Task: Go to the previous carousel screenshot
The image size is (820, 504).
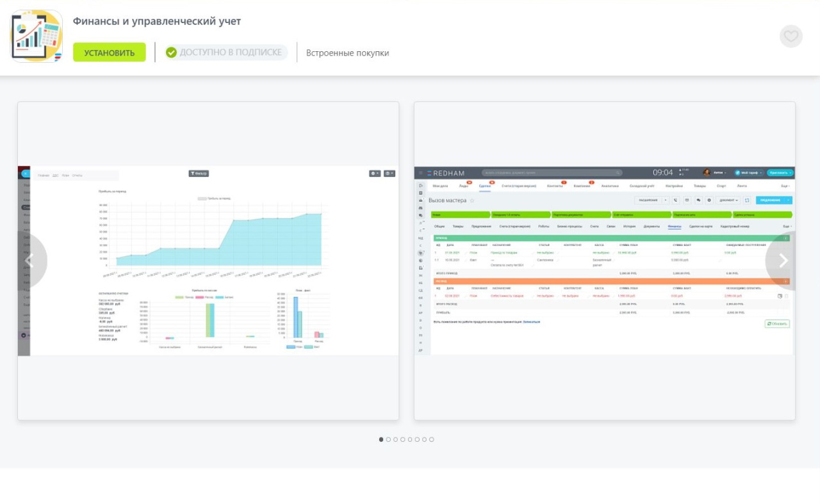Action: (x=29, y=261)
